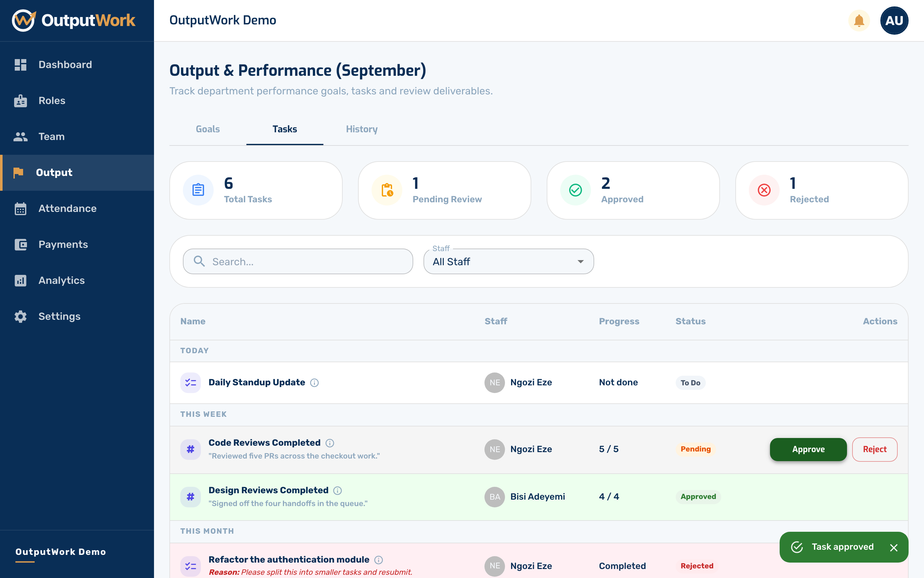Click the checklist icon for Daily Standup Update
Viewport: 924px width, 578px height.
click(191, 383)
